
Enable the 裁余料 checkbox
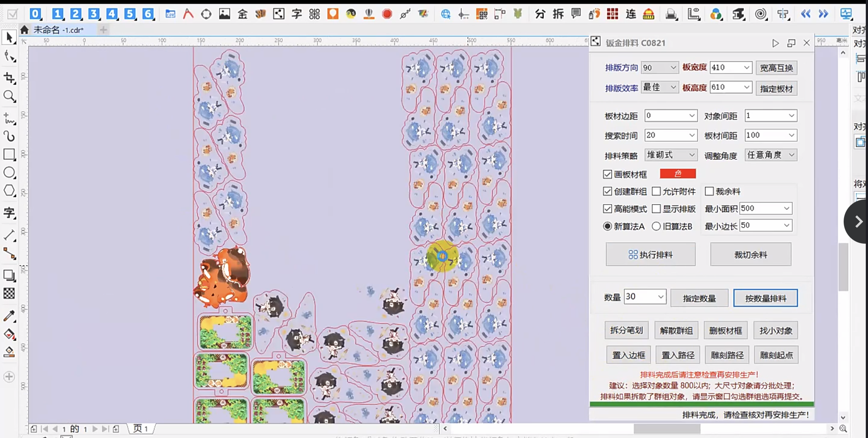click(709, 191)
